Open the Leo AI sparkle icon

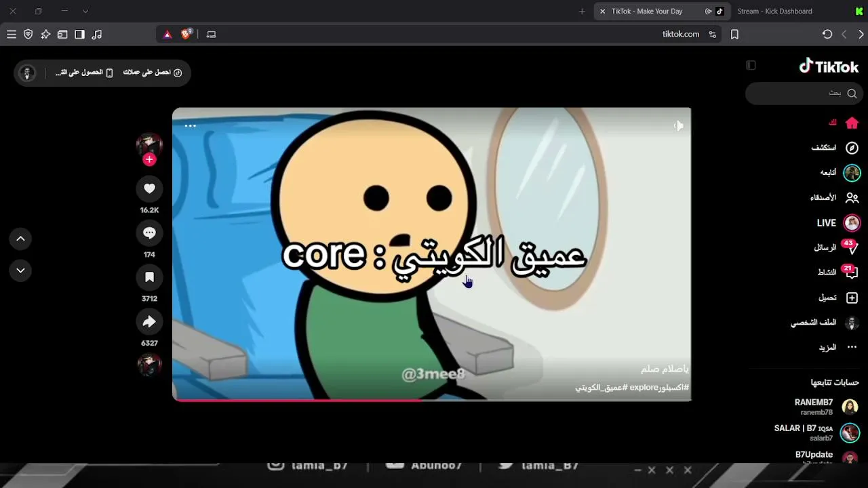[x=45, y=35]
